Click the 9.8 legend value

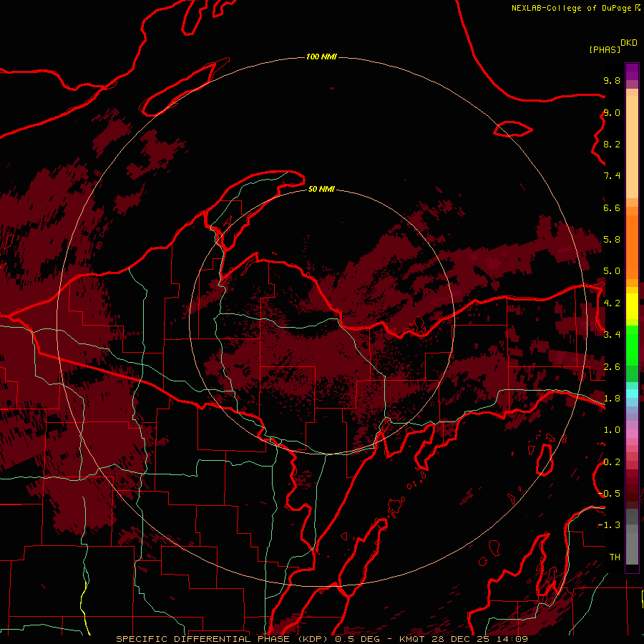click(612, 80)
